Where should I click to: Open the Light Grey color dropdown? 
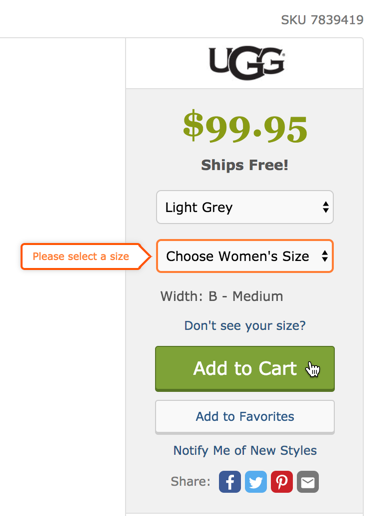pyautogui.click(x=245, y=207)
